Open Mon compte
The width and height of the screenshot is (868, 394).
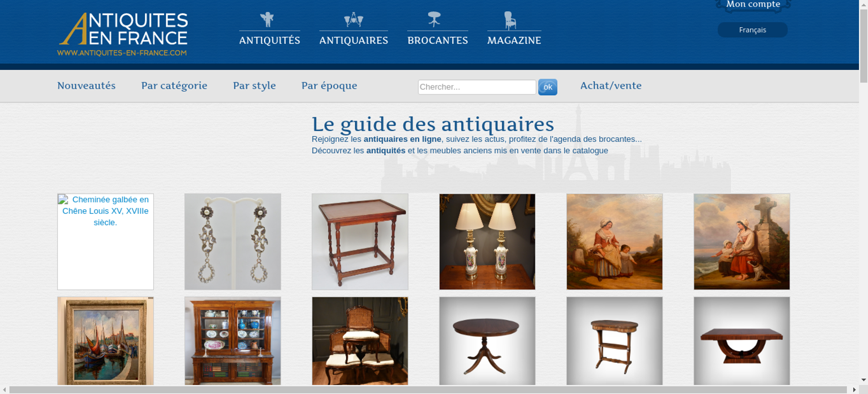point(753,5)
